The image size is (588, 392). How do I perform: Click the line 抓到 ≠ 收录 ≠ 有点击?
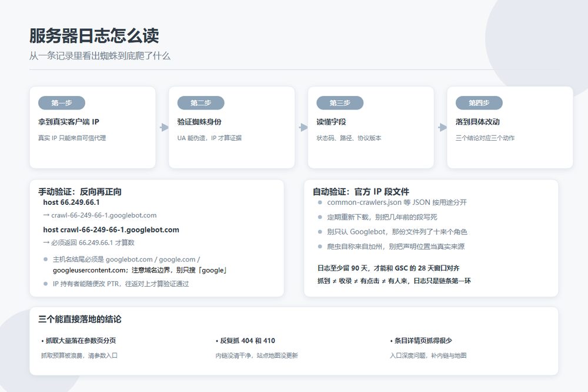[x=394, y=281]
